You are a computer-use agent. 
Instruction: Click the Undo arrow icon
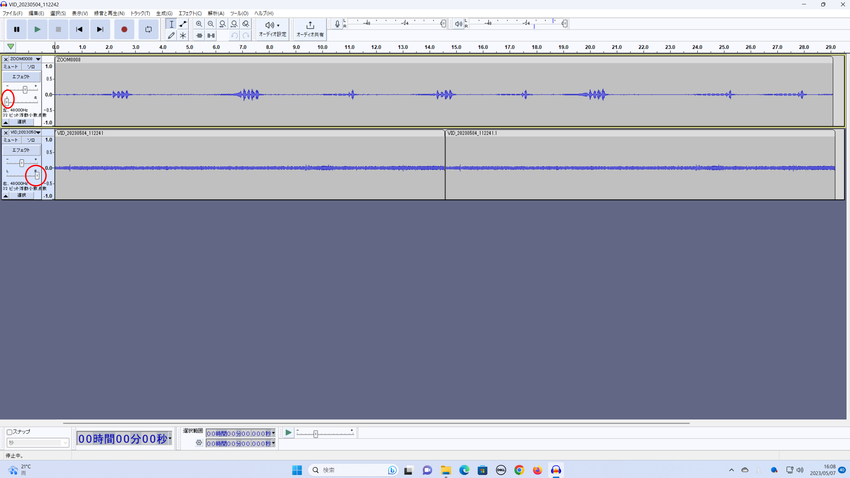(234, 35)
